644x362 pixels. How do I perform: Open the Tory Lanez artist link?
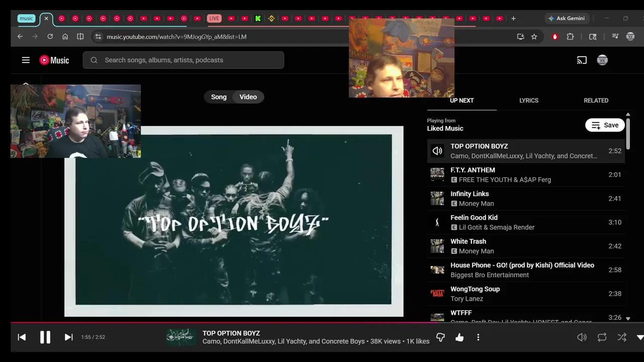click(x=467, y=299)
